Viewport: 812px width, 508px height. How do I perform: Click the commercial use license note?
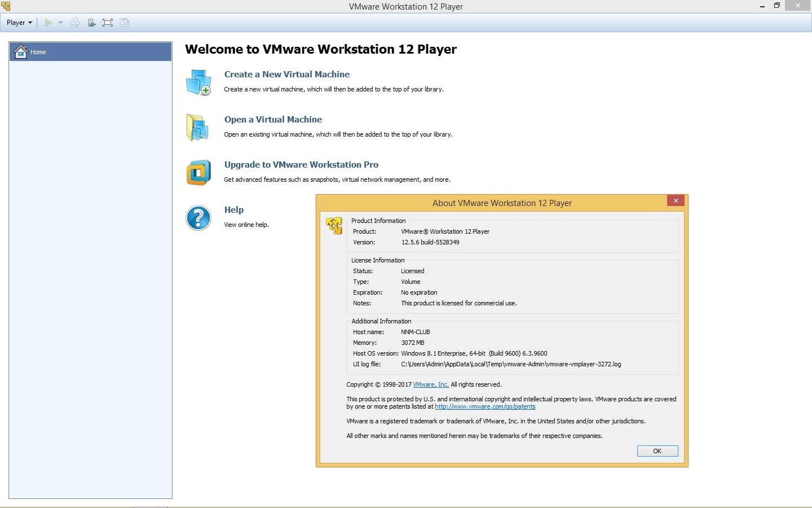point(459,303)
